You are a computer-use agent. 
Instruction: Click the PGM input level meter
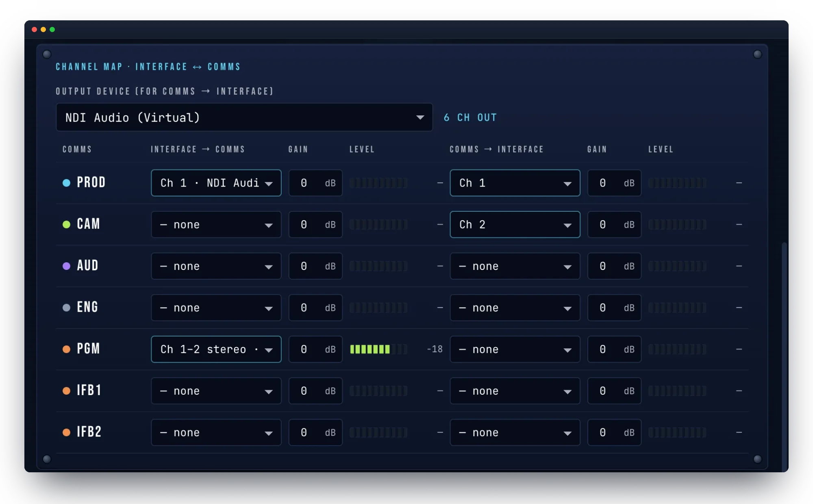378,349
